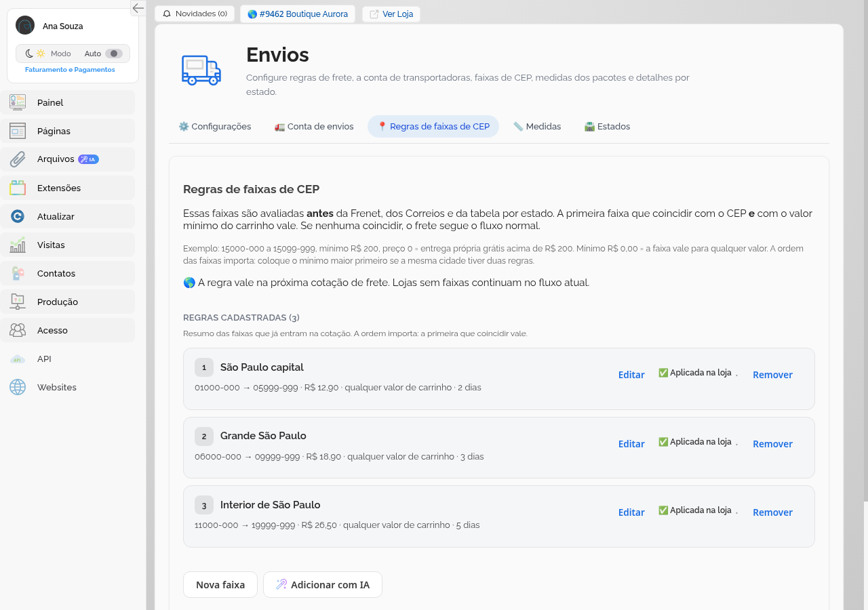Click Ana Souza's profile avatar
The width and height of the screenshot is (868, 610).
click(25, 26)
